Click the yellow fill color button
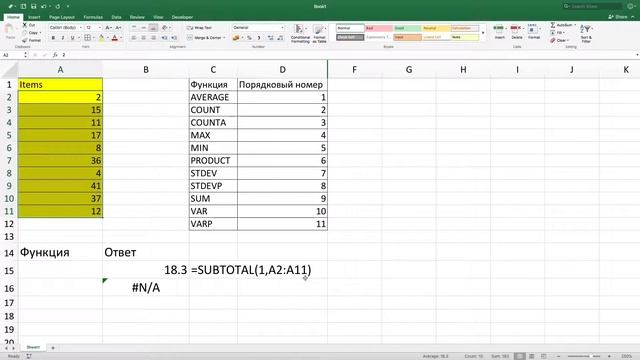This screenshot has width=640, height=360. coord(102,38)
